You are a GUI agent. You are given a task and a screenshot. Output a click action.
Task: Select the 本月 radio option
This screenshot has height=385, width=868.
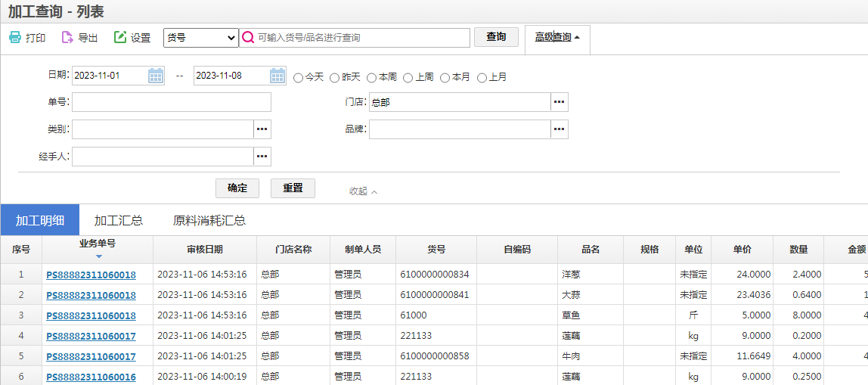tap(445, 78)
